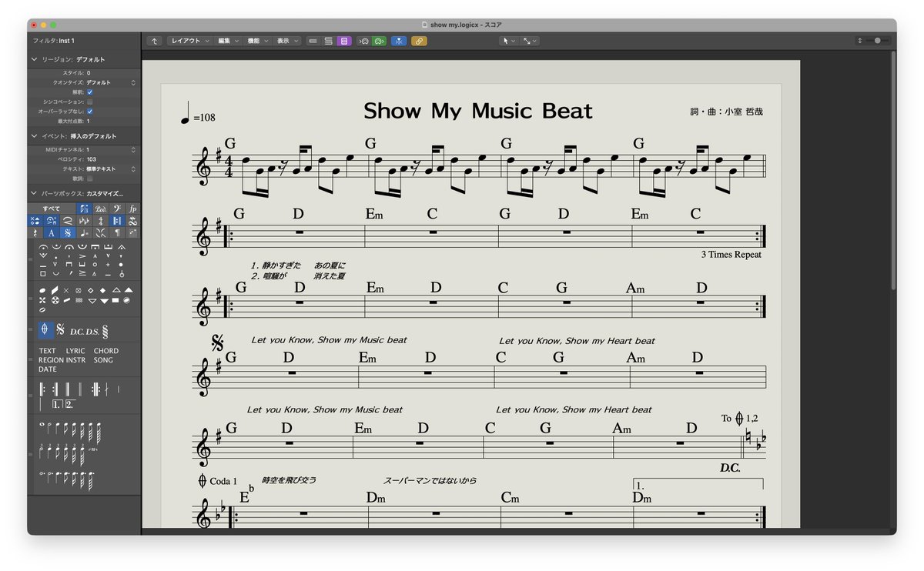Open the 機能 menu
The height and width of the screenshot is (571, 924).
pos(257,41)
